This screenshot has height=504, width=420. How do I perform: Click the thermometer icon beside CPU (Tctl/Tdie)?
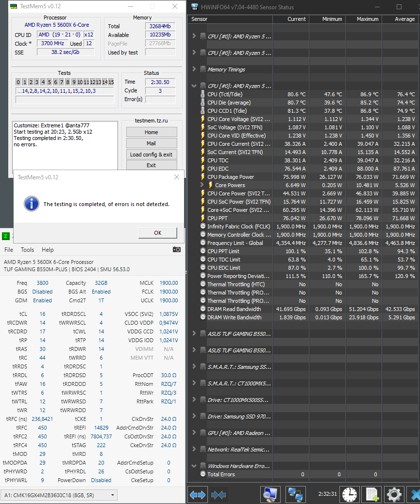coord(202,94)
